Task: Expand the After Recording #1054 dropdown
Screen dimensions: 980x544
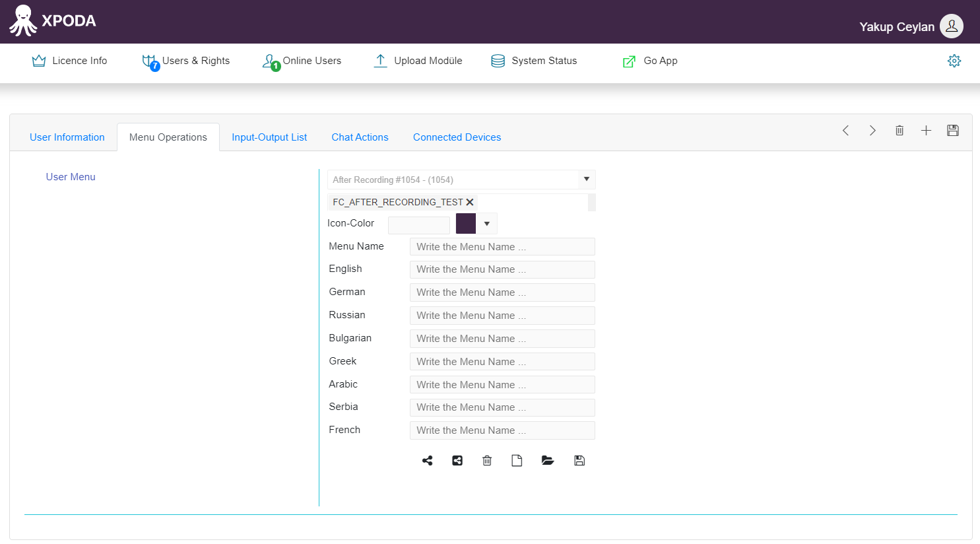Action: pos(586,180)
